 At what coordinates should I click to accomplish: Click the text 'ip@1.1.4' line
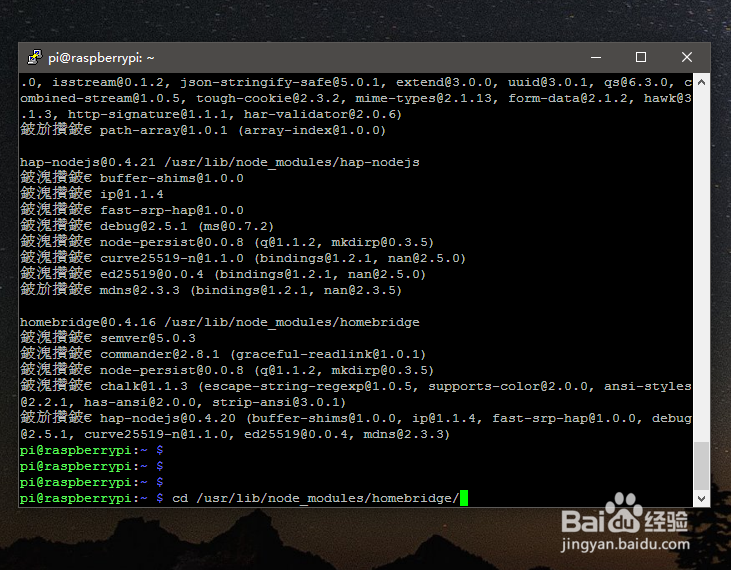131,194
